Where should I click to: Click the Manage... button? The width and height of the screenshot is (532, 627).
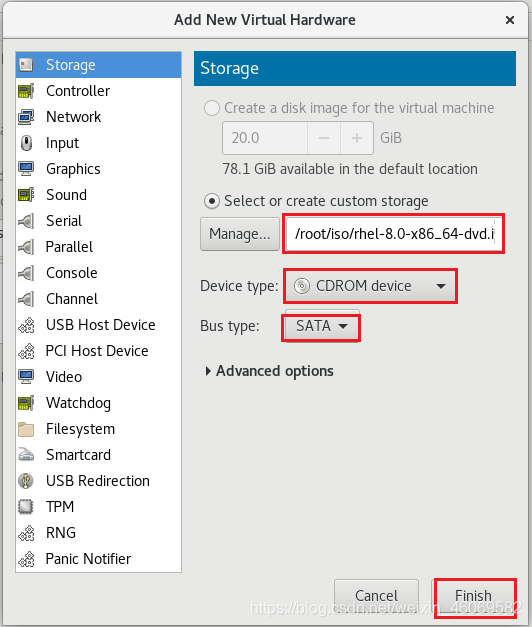(x=240, y=234)
